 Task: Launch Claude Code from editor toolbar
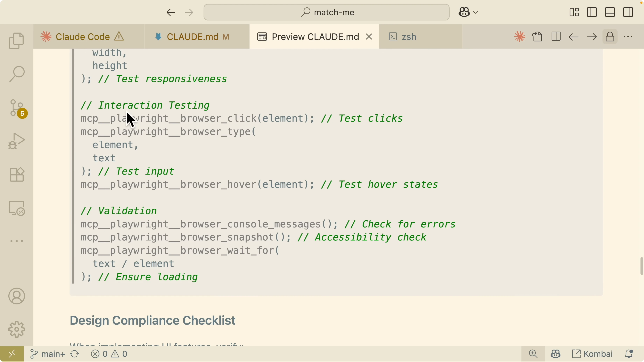[x=520, y=37]
